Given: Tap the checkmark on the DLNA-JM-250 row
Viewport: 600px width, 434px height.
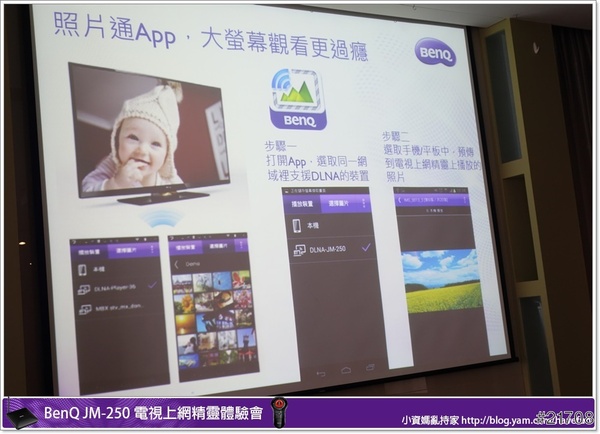Looking at the screenshot, I should coord(366,248).
